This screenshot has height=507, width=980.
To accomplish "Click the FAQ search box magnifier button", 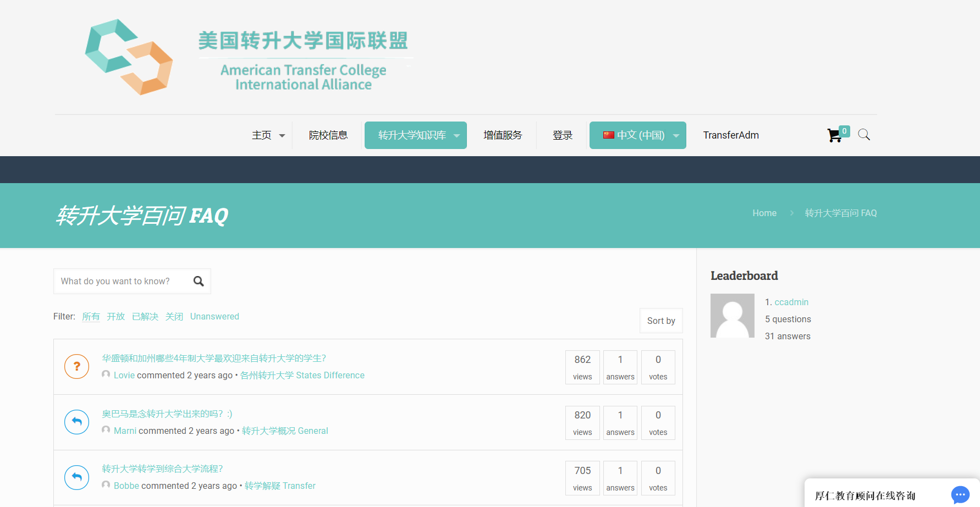I will tap(199, 281).
